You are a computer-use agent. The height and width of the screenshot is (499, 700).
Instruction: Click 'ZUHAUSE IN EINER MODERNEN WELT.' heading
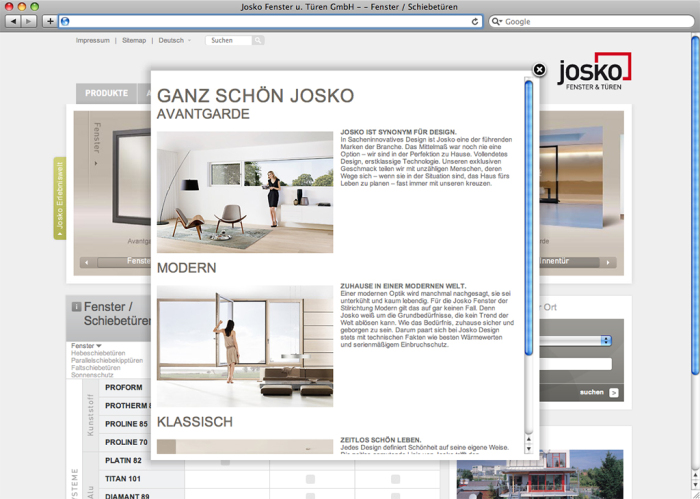[x=403, y=286]
